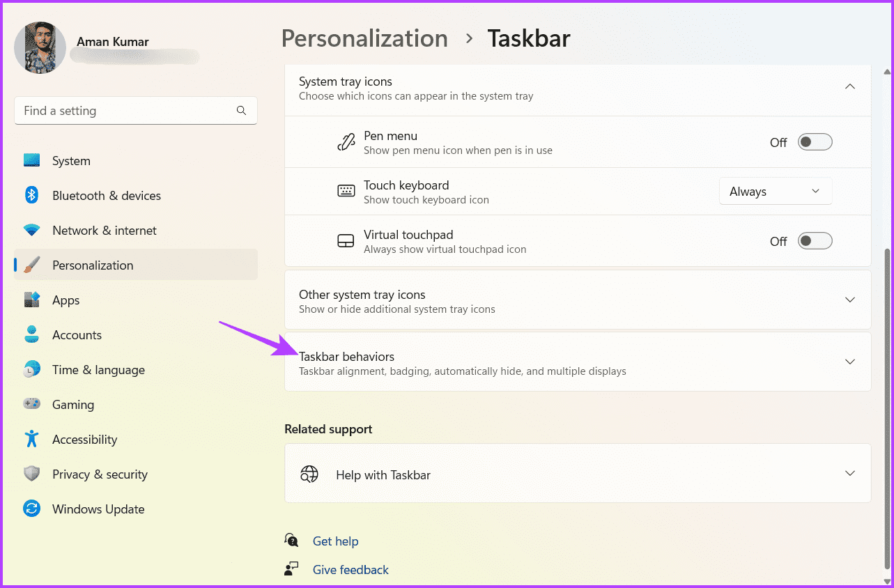Click the Pen menu icon
The width and height of the screenshot is (894, 588).
(346, 142)
